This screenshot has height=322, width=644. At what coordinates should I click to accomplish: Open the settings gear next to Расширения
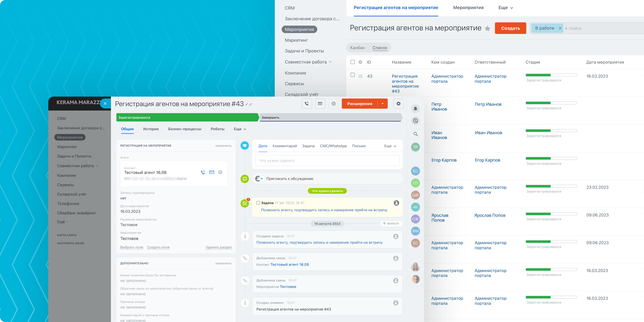(398, 104)
